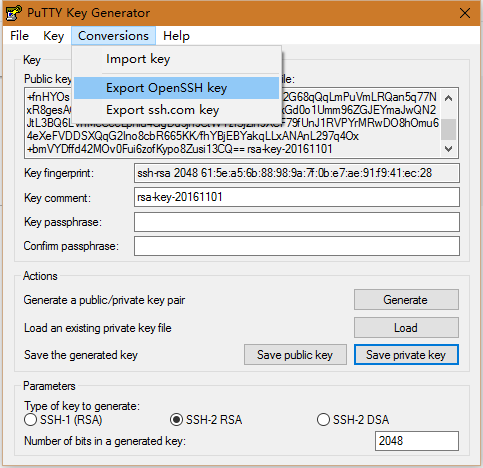Select Export ssh.com key menu entry
Viewport: 483px width, 468px height.
click(176, 110)
